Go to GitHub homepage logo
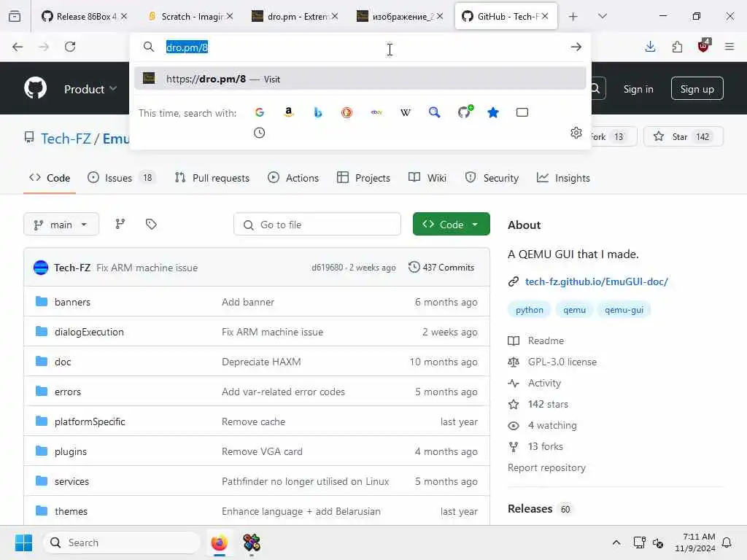This screenshot has height=560, width=747. pos(35,88)
